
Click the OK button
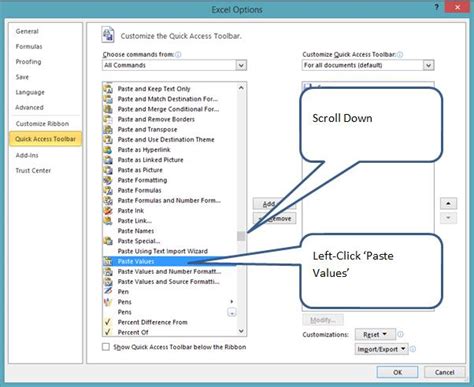397,372
